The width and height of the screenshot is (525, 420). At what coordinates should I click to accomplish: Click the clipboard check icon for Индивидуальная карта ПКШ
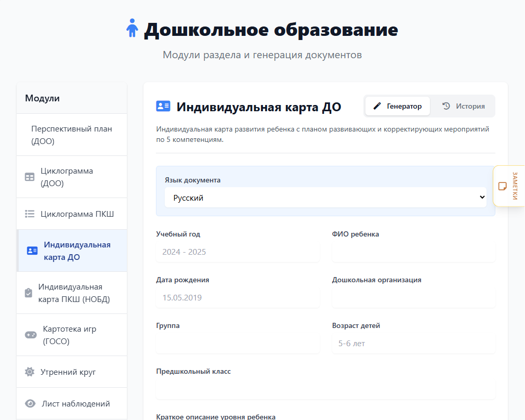pos(29,293)
